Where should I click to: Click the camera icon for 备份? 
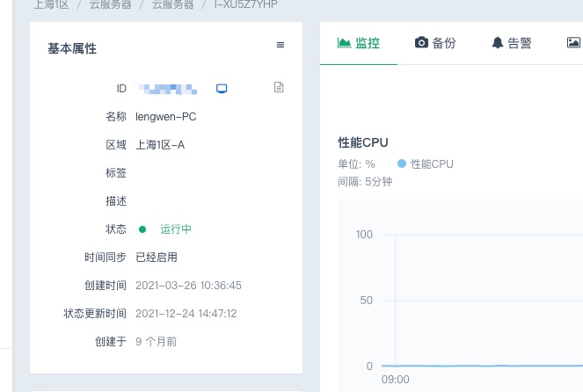pyautogui.click(x=421, y=42)
